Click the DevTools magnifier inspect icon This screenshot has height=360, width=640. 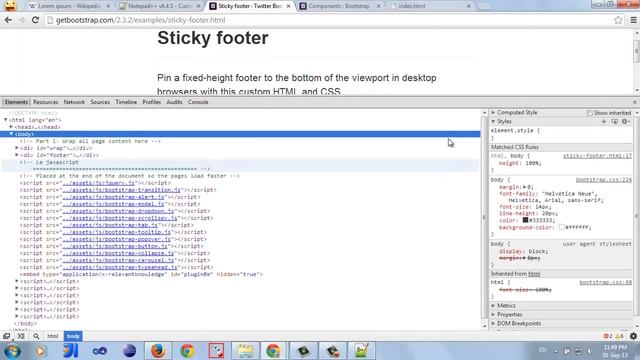click(36, 336)
